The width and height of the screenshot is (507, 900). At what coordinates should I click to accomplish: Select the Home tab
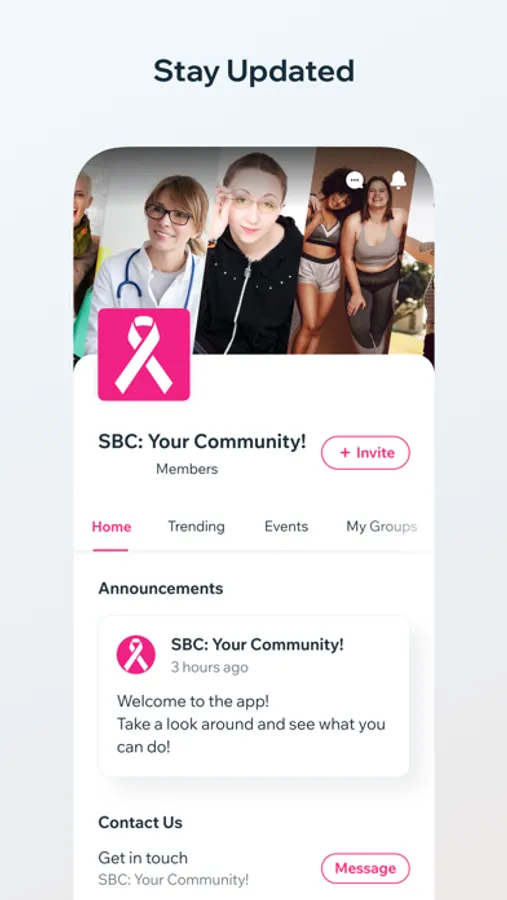tap(111, 526)
